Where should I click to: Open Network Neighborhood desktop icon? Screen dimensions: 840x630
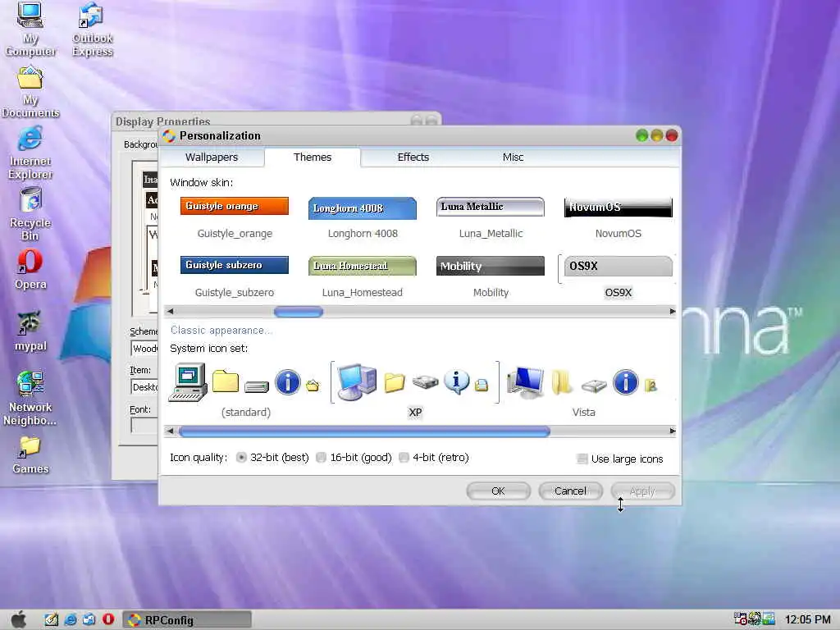tap(30, 398)
